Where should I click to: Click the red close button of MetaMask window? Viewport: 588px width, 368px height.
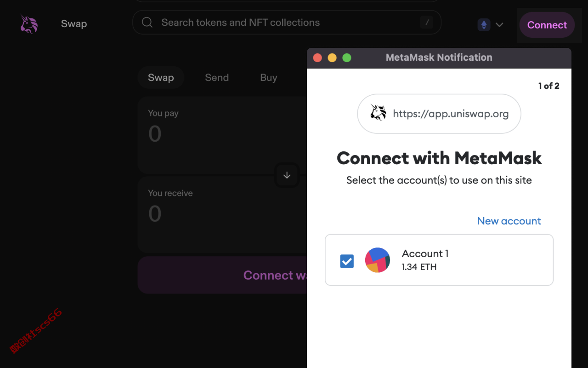[317, 57]
